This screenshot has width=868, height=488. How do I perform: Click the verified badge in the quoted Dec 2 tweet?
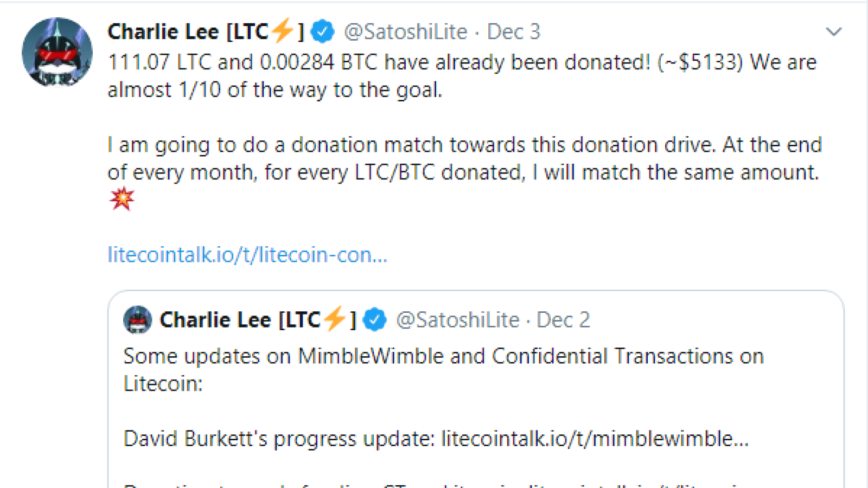point(374,319)
